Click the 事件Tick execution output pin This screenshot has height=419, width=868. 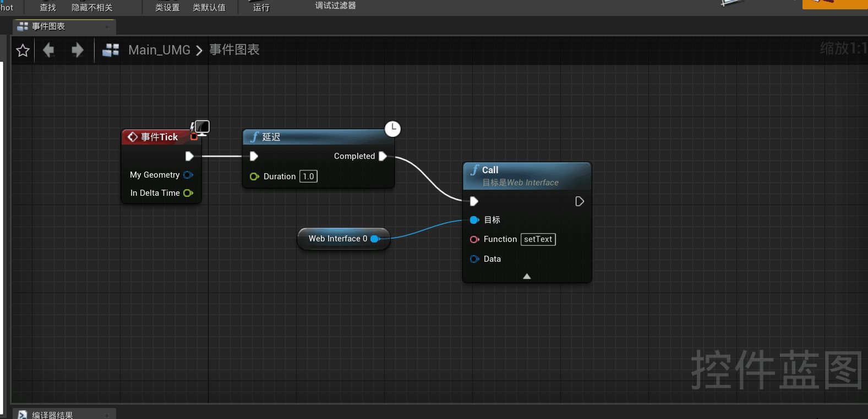coord(189,156)
